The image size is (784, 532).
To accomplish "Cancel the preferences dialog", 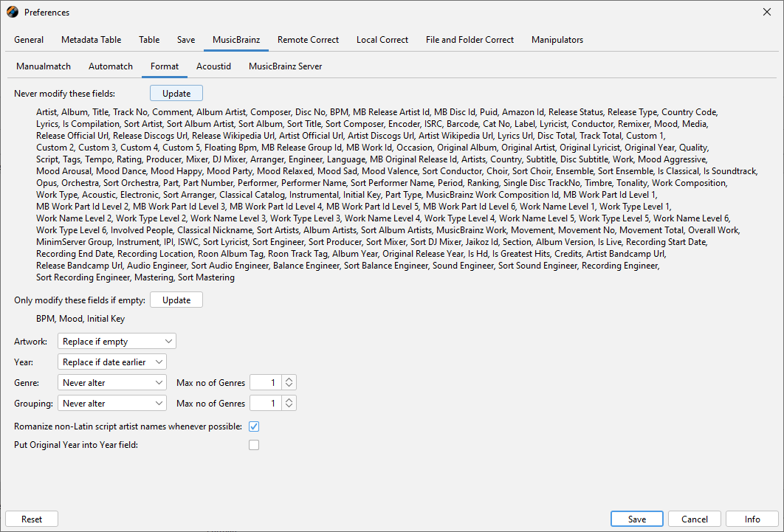I will point(695,519).
